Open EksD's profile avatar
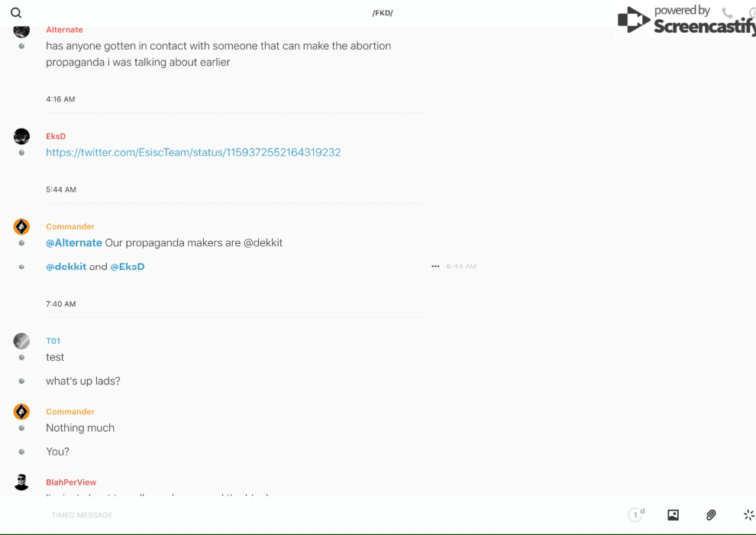 [x=21, y=137]
